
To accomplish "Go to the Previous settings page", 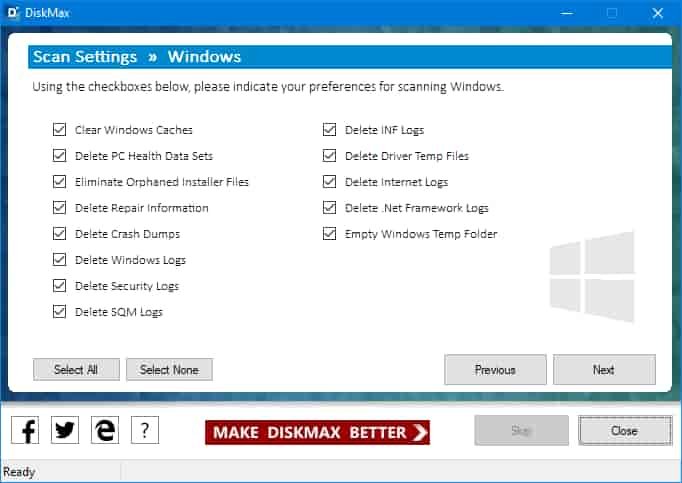I will (x=495, y=370).
